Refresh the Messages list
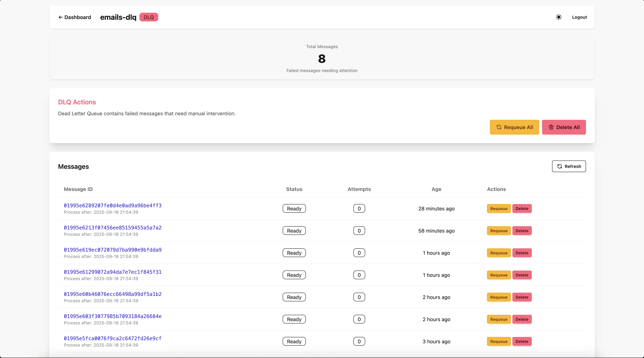644x358 pixels. coord(569,166)
